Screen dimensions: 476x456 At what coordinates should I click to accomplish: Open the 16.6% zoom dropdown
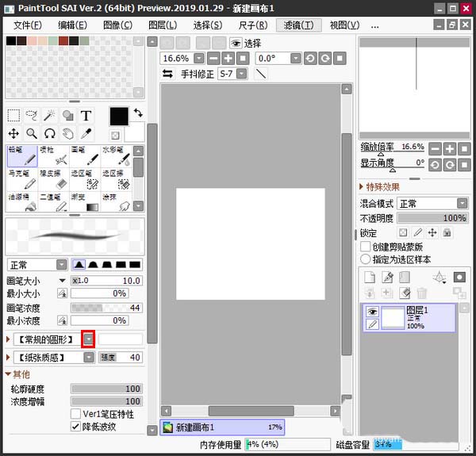pos(199,58)
